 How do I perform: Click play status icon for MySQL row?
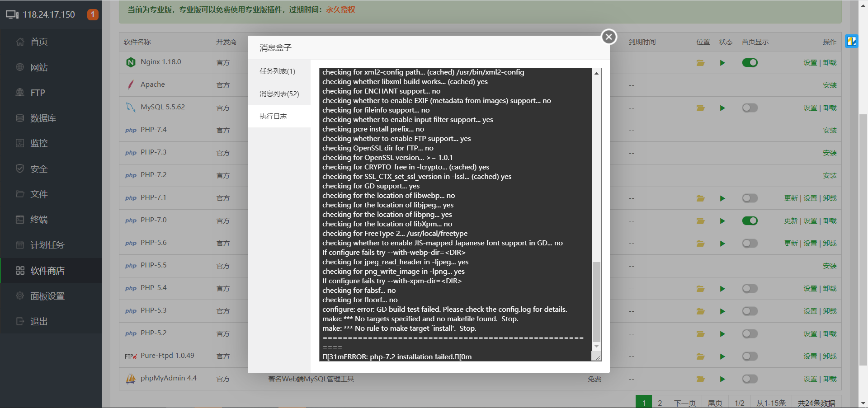(722, 108)
